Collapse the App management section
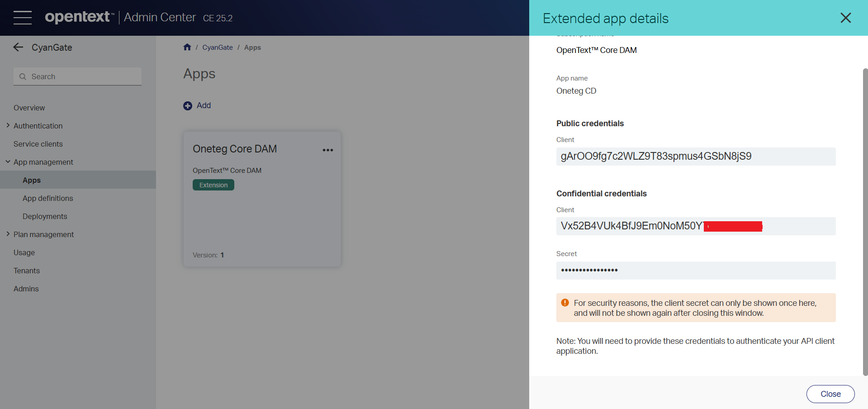 coord(8,162)
